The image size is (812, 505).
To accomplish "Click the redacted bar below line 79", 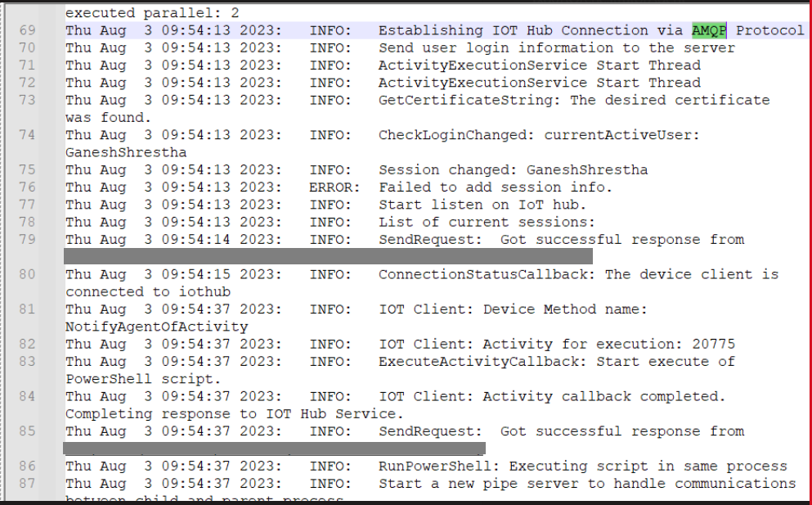I will [x=329, y=256].
